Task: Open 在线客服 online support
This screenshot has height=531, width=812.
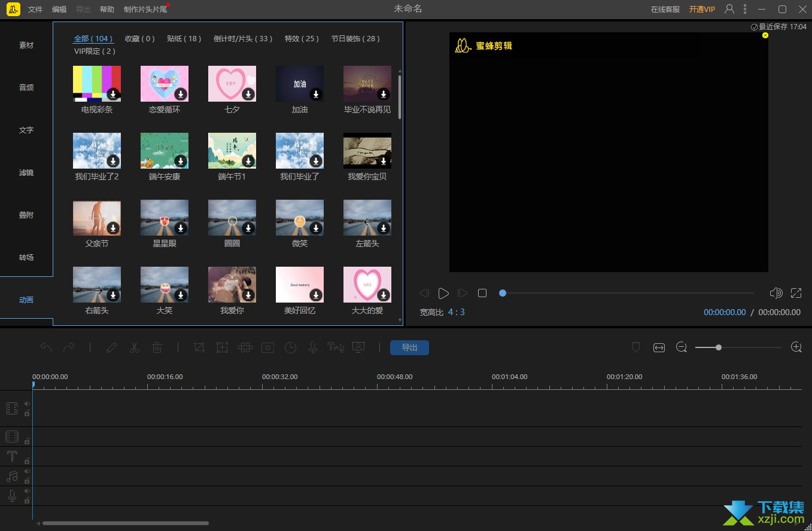Action: pyautogui.click(x=665, y=10)
